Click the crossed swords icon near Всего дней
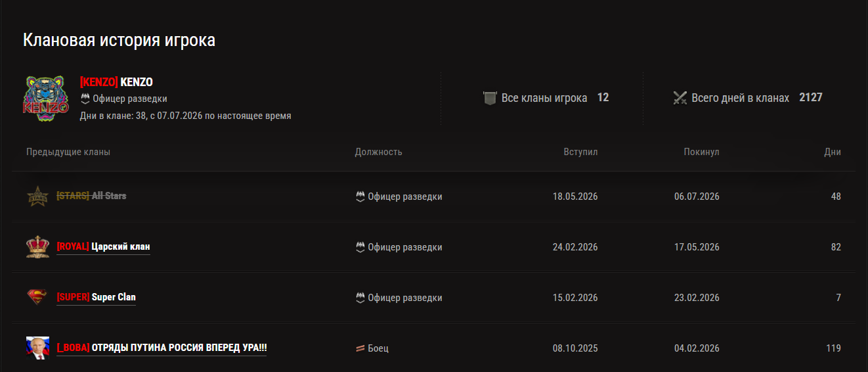868x372 pixels. point(680,98)
